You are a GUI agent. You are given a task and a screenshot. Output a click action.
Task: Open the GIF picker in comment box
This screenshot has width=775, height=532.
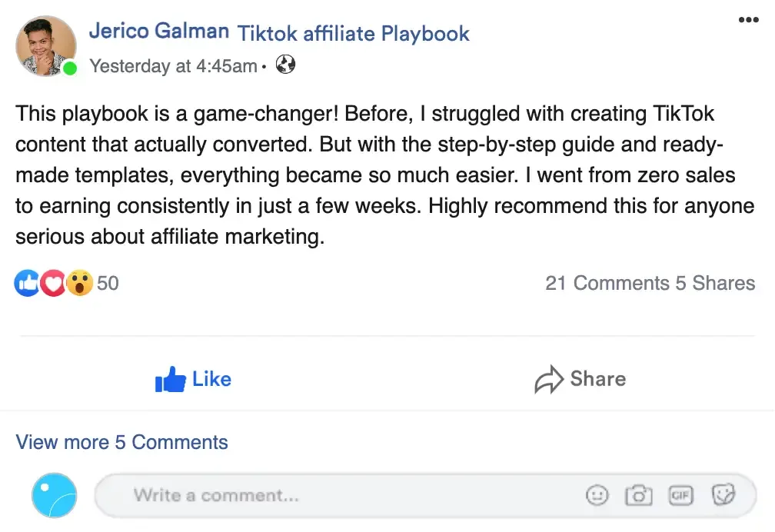tap(680, 496)
